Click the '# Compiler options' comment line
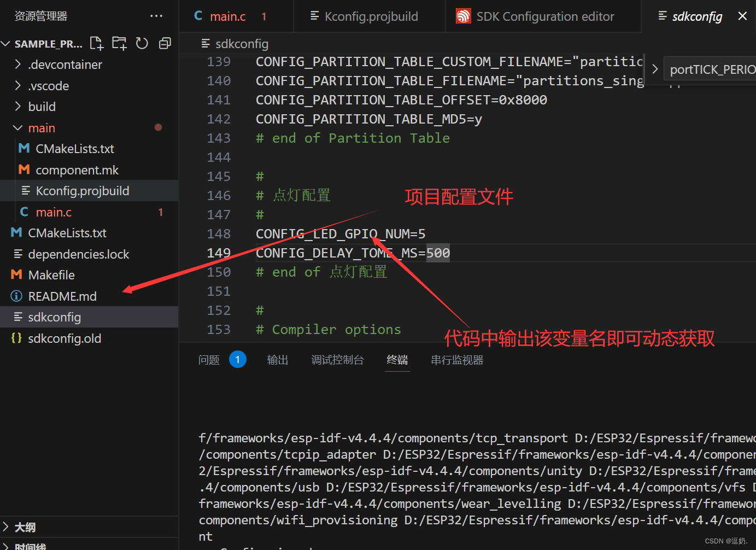The width and height of the screenshot is (756, 550). 328,329
